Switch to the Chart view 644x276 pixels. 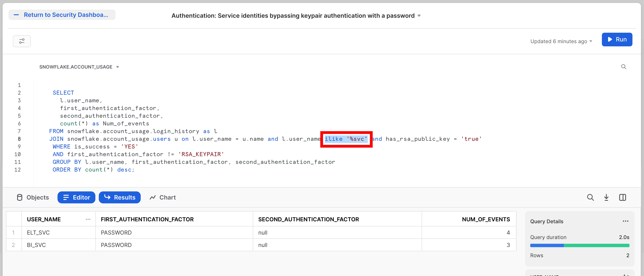coord(163,198)
